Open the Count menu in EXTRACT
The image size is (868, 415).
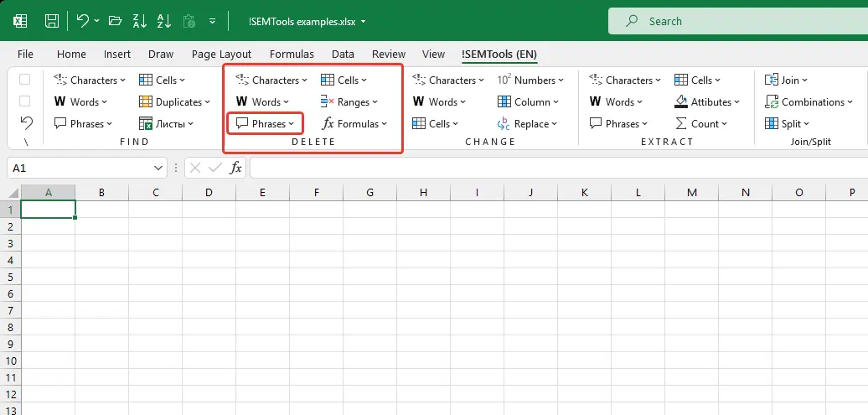700,124
